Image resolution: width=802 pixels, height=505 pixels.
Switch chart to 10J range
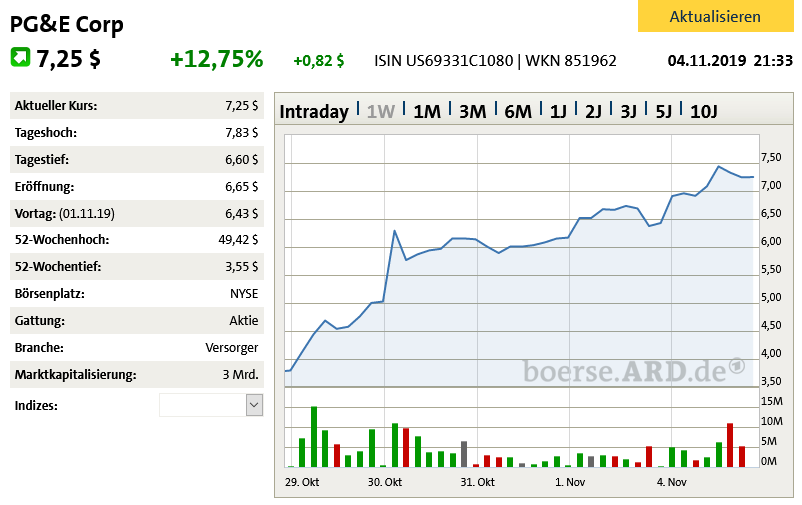704,111
